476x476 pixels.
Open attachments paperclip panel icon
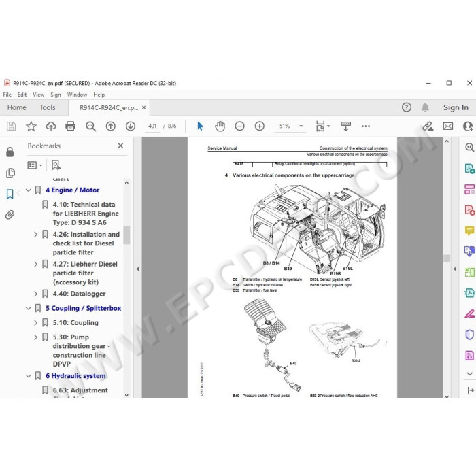pos(10,215)
